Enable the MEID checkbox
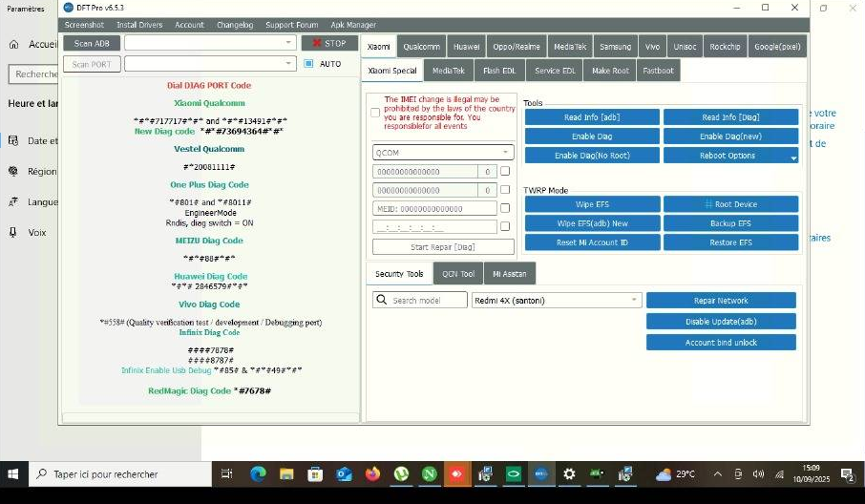The height and width of the screenshot is (504, 865). [505, 208]
